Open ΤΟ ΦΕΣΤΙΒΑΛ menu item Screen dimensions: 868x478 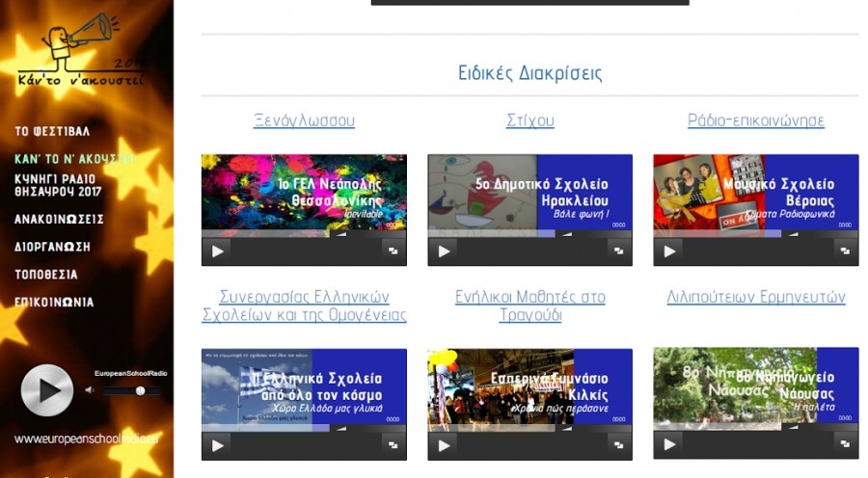[x=52, y=131]
